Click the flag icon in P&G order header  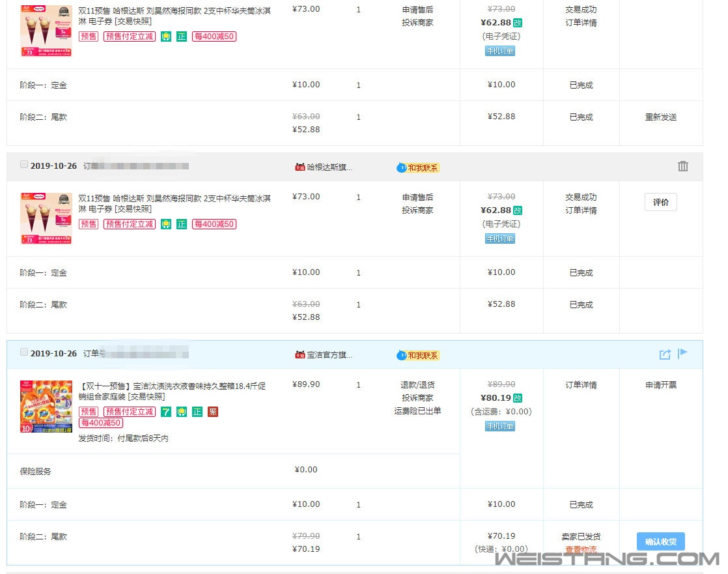pyautogui.click(x=682, y=354)
